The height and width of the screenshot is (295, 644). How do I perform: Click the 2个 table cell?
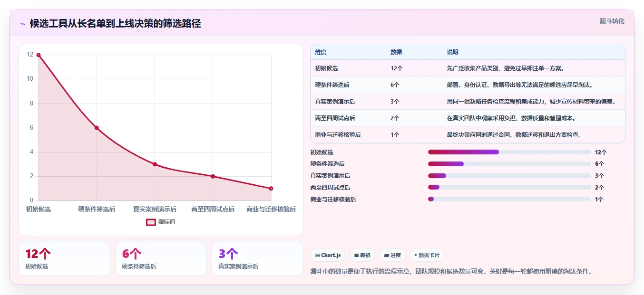(395, 118)
